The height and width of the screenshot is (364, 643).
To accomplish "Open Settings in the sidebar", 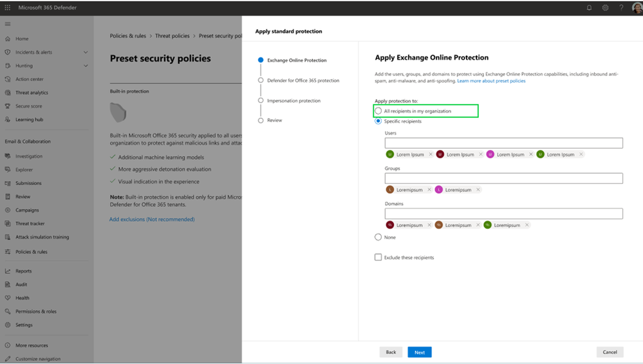I will (24, 325).
